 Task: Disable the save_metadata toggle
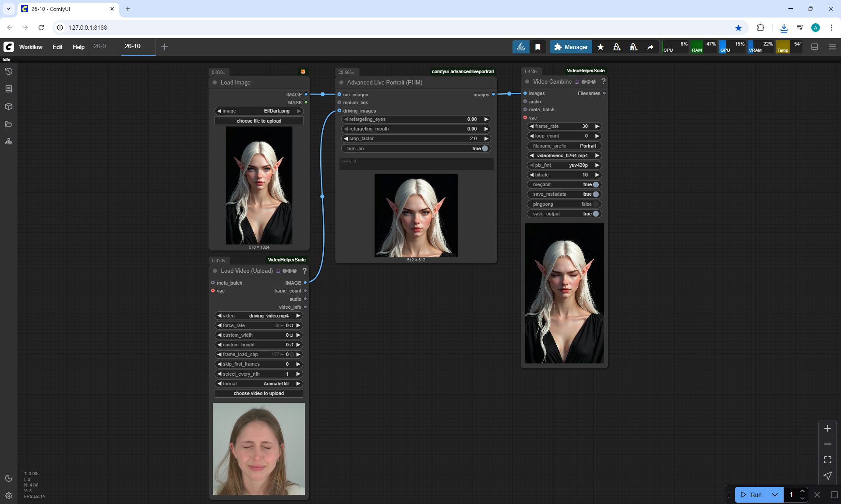(x=595, y=194)
